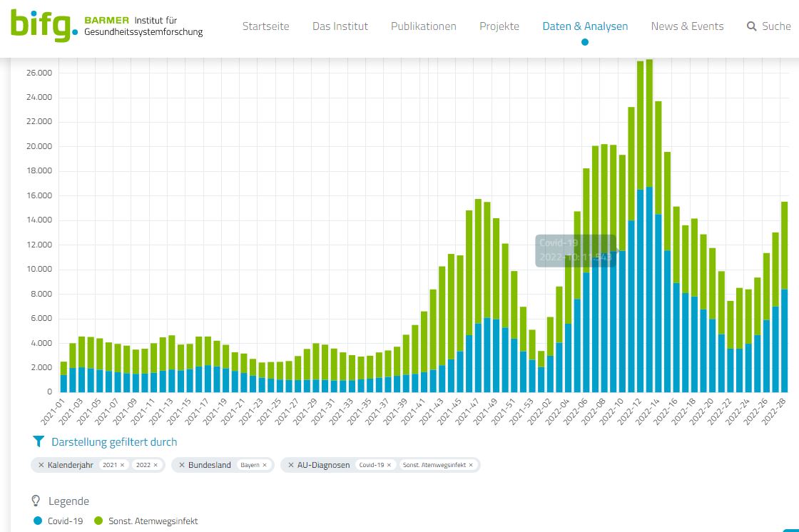Remove the 2022 year filter chip
This screenshot has width=799, height=532.
point(156,465)
